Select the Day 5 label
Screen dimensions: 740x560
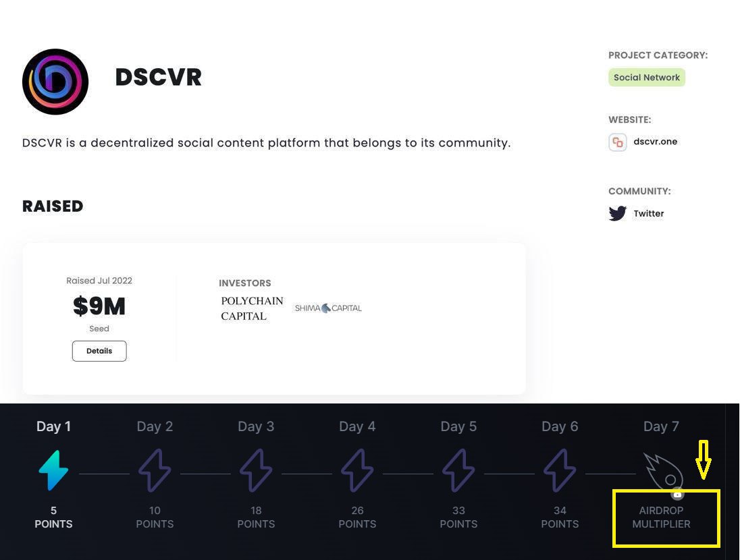tap(458, 426)
